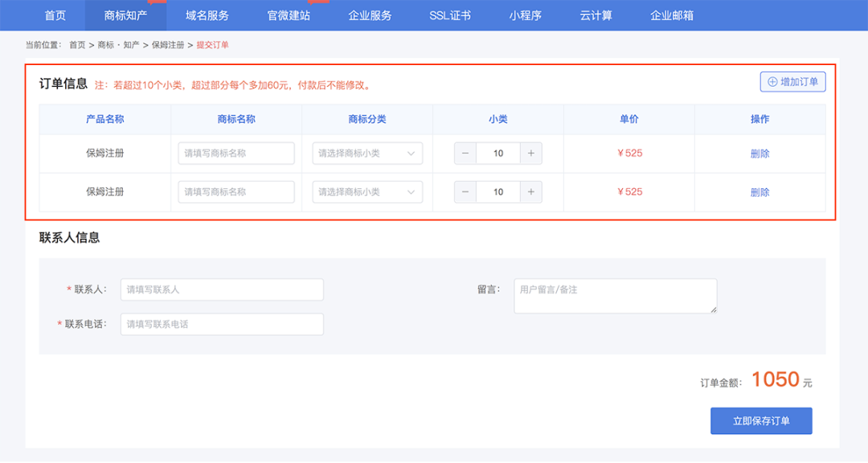Increase quantity in second order row
Screen dimensions: 868x463
click(530, 192)
